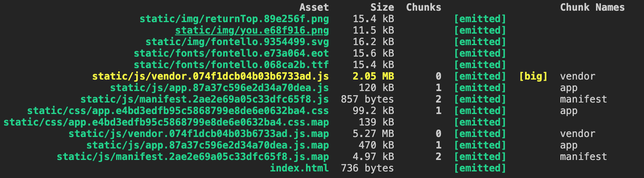Click the Asset column header

point(314,7)
